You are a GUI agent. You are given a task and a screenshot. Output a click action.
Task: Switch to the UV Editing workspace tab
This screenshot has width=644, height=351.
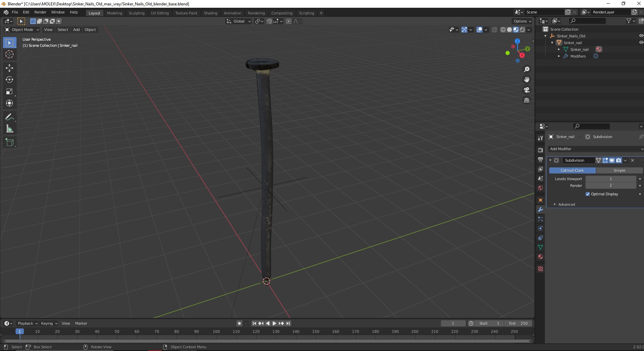160,13
